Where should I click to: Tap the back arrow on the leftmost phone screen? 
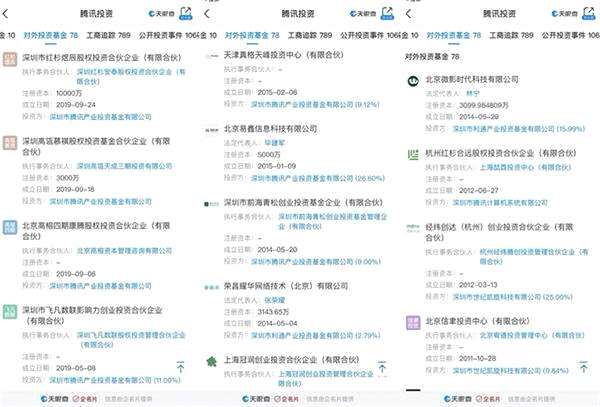5,14
